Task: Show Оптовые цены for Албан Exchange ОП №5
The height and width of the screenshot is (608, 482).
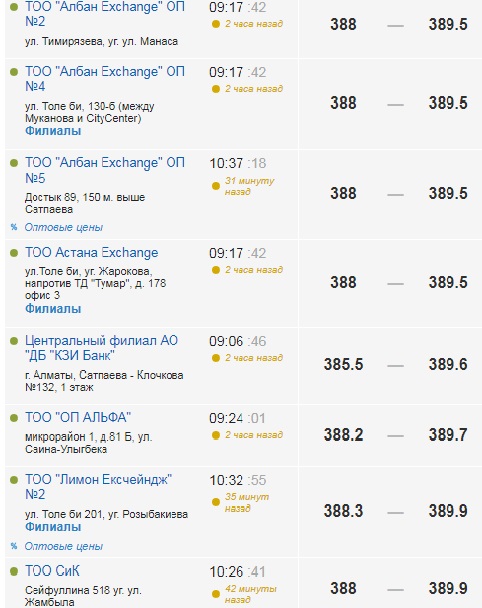Action: pos(64,227)
